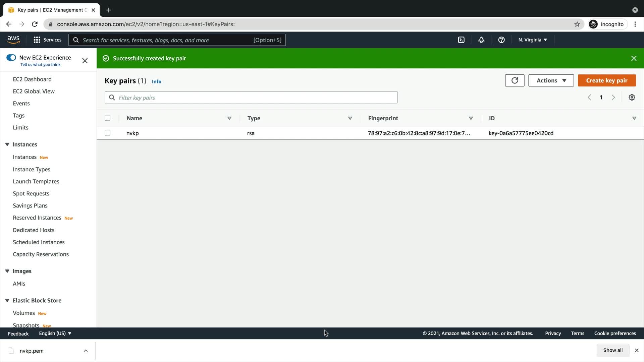Click the refresh key pairs button
Screen dimensions: 644x362
click(515, 80)
